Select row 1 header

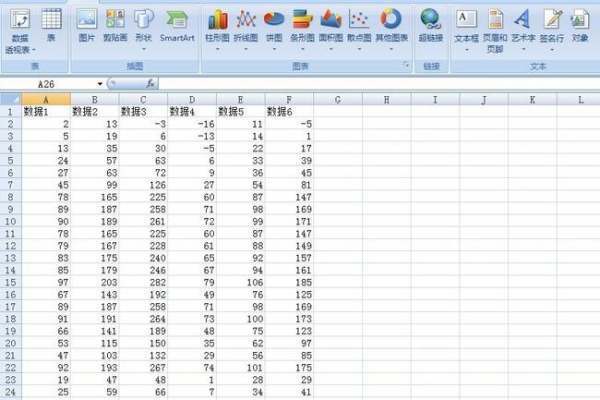click(x=11, y=112)
